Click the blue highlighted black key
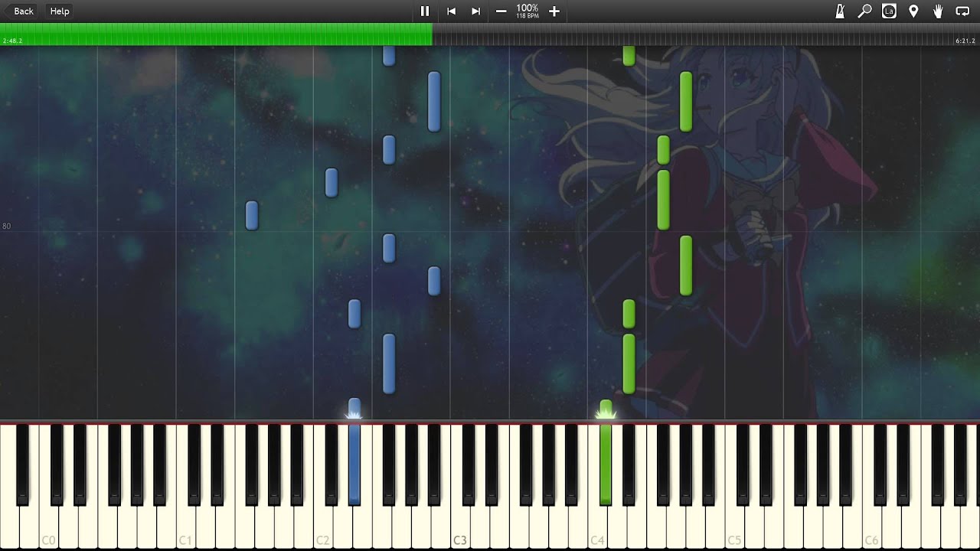 coord(354,464)
